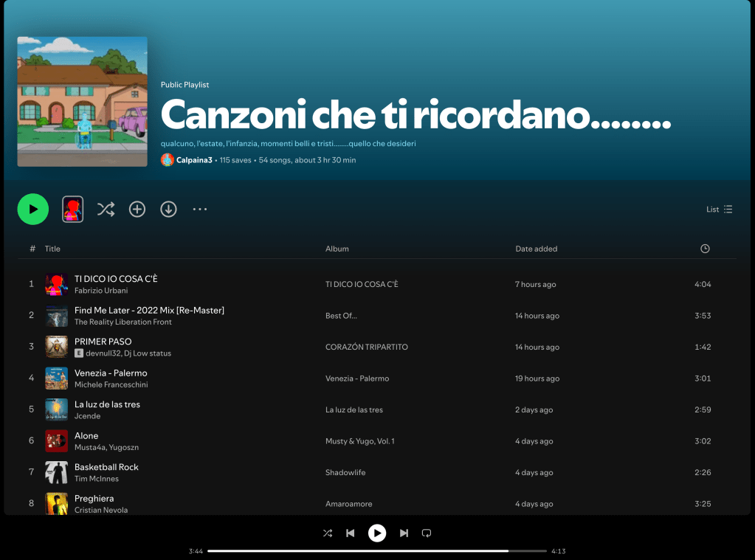Image resolution: width=755 pixels, height=560 pixels.
Task: Click row number 5 for La luz de las tres
Action: (31, 409)
